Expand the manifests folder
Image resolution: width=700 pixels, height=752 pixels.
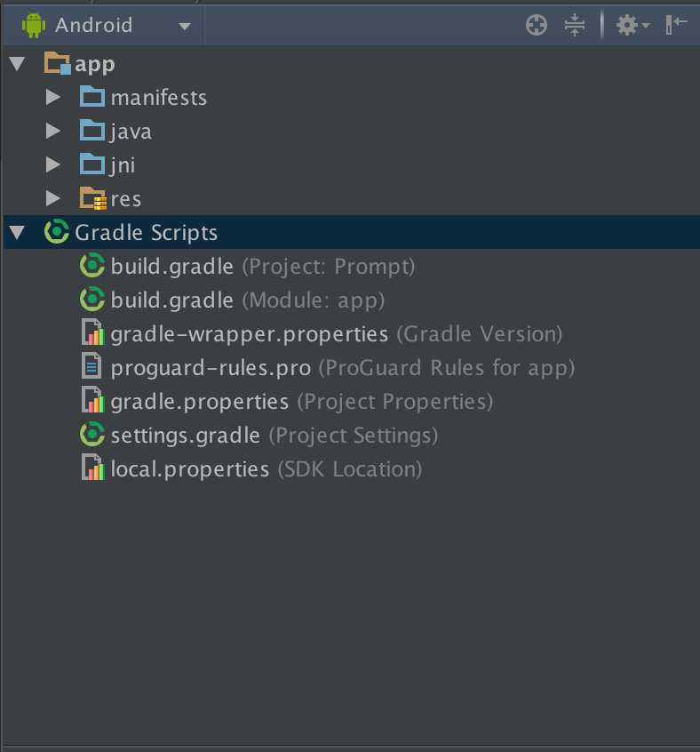pos(52,98)
